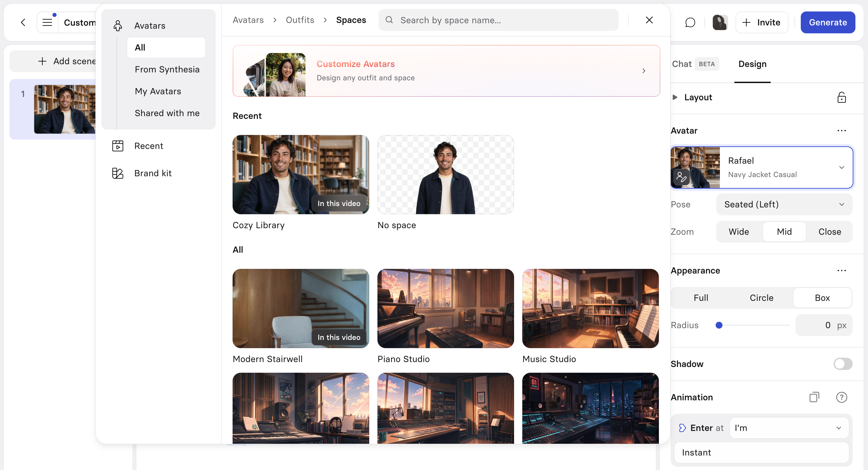Image resolution: width=868 pixels, height=470 pixels.
Task: Choose the Piano Studio space thumbnail
Action: [445, 308]
